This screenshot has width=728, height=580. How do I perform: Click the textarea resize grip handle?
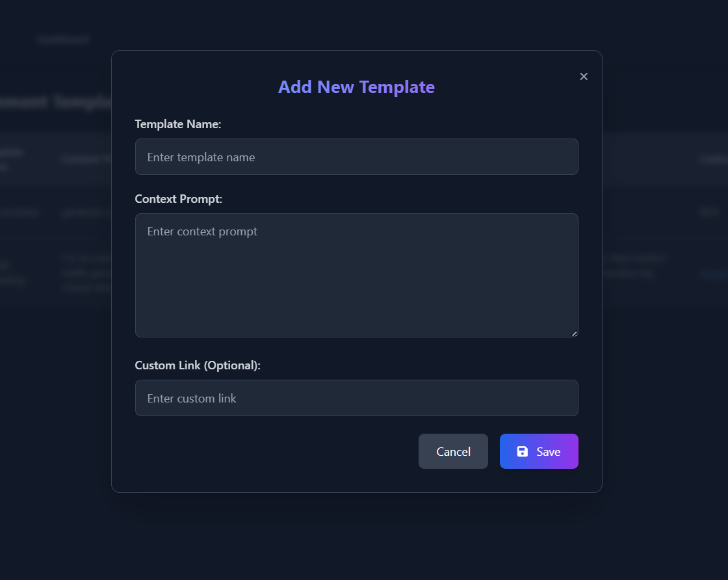pyautogui.click(x=574, y=334)
